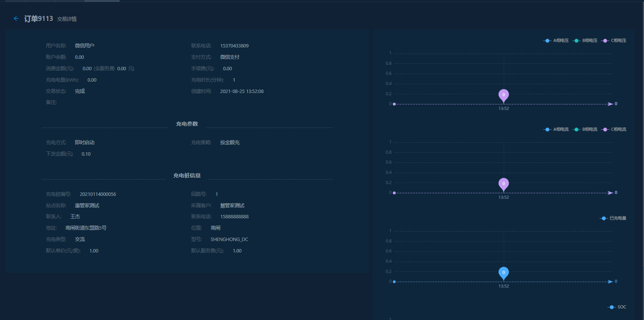Click the starting data point on 已充电量 chart
This screenshot has width=644, height=320.
coord(394,282)
